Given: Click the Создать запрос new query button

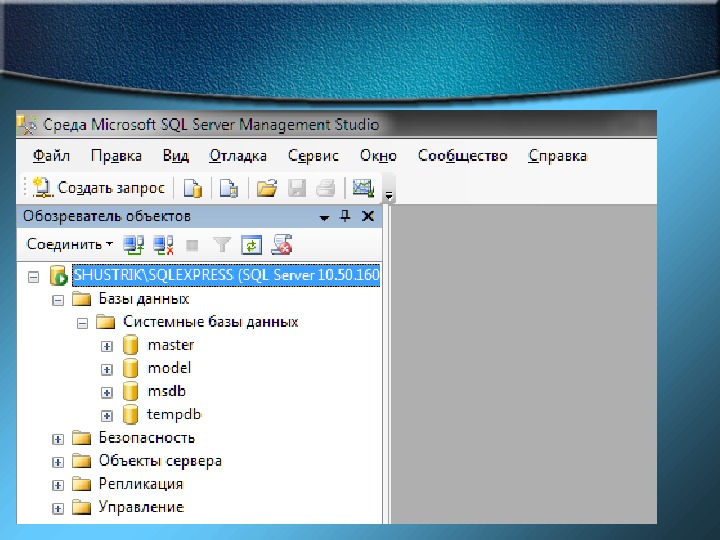Looking at the screenshot, I should pyautogui.click(x=99, y=188).
